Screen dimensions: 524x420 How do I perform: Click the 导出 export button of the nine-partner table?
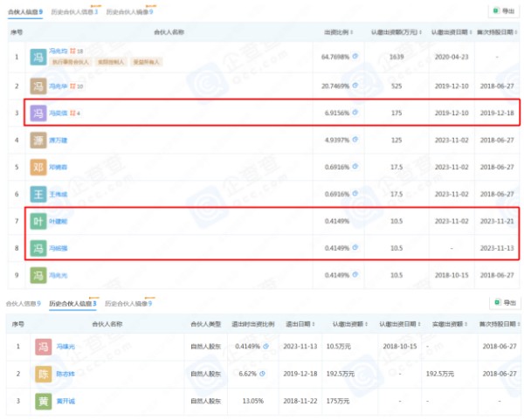click(x=504, y=11)
